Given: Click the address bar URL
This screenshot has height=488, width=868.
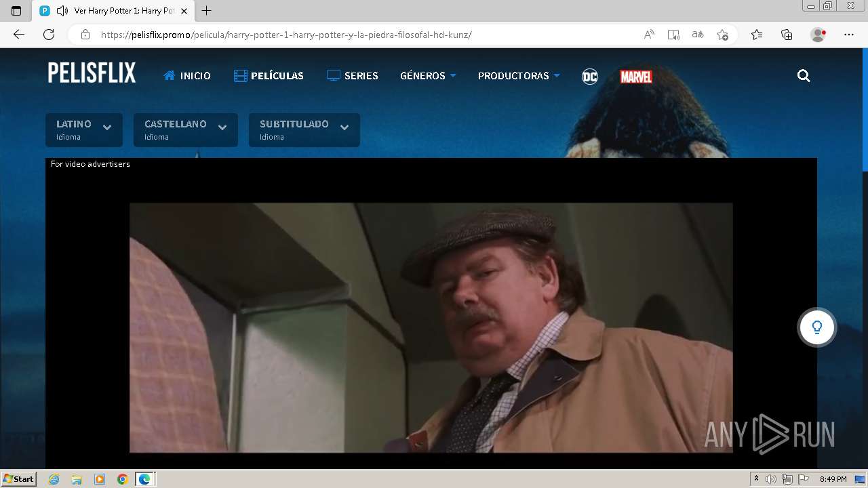Looking at the screenshot, I should [x=285, y=35].
